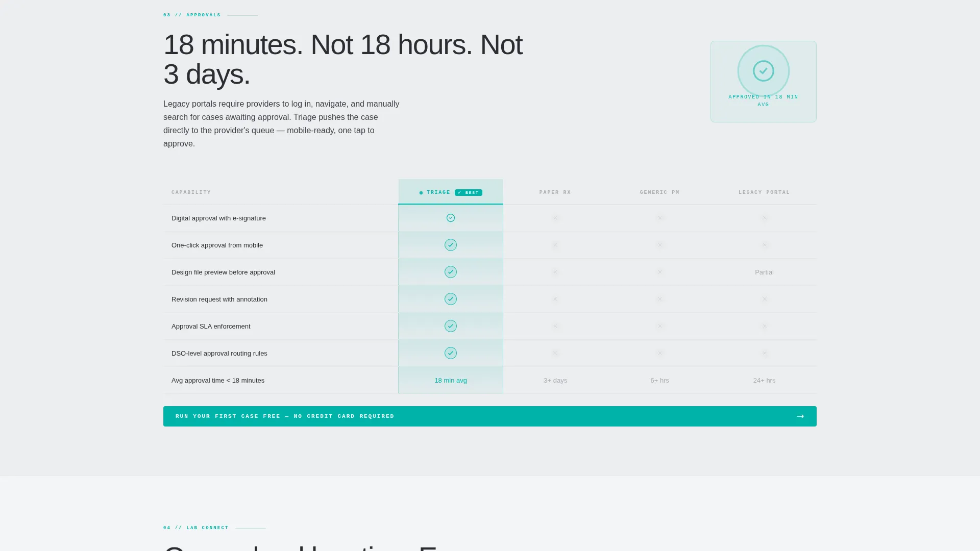This screenshot has height=551, width=980.
Task: Click the 'Approved in 18 min avg' card
Action: [x=764, y=82]
